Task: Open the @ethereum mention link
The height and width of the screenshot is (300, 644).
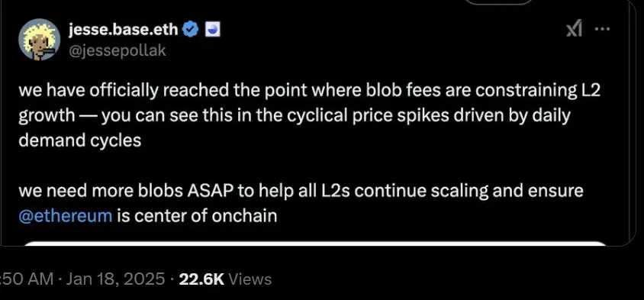Action: [66, 215]
